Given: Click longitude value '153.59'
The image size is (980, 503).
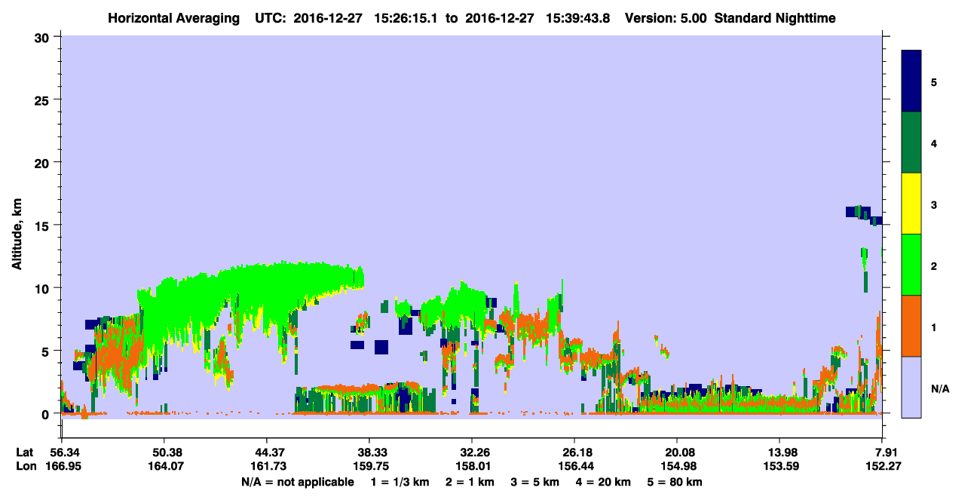Looking at the screenshot, I should (x=780, y=466).
